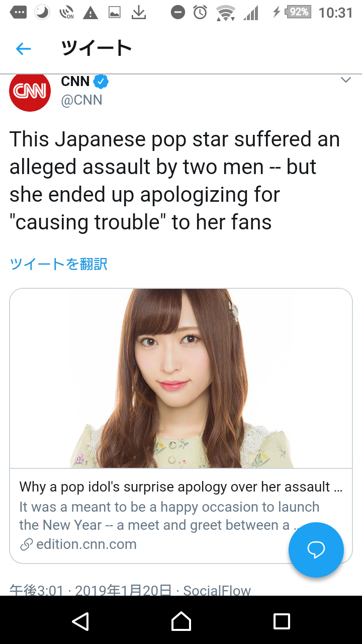The width and height of the screenshot is (362, 644).
Task: Tap the floating reply bubble button
Action: click(316, 550)
